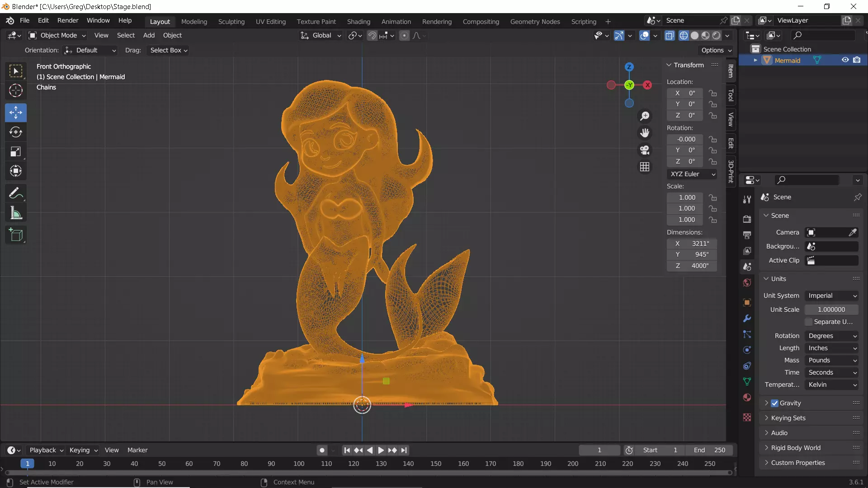Open the Select Box drag dropdown

[169, 50]
